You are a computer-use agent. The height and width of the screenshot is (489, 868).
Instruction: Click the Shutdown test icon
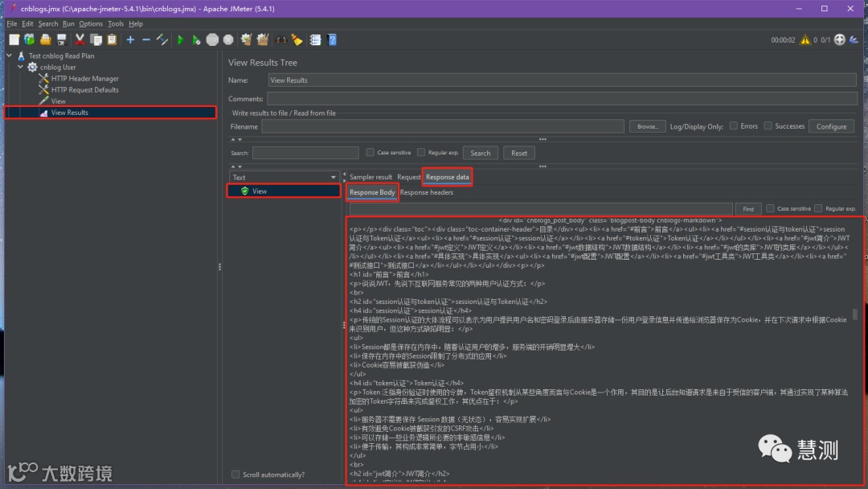click(228, 39)
